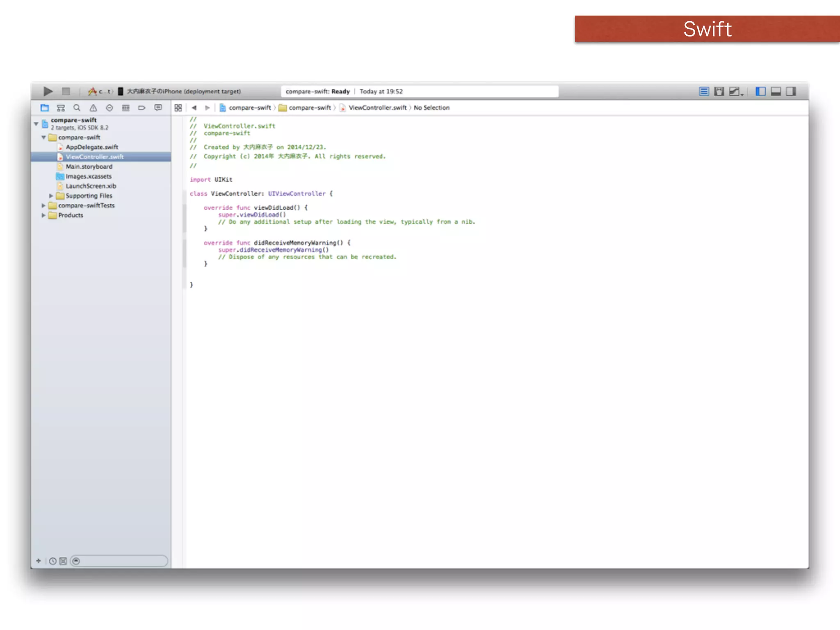Stop the running build

pos(66,91)
